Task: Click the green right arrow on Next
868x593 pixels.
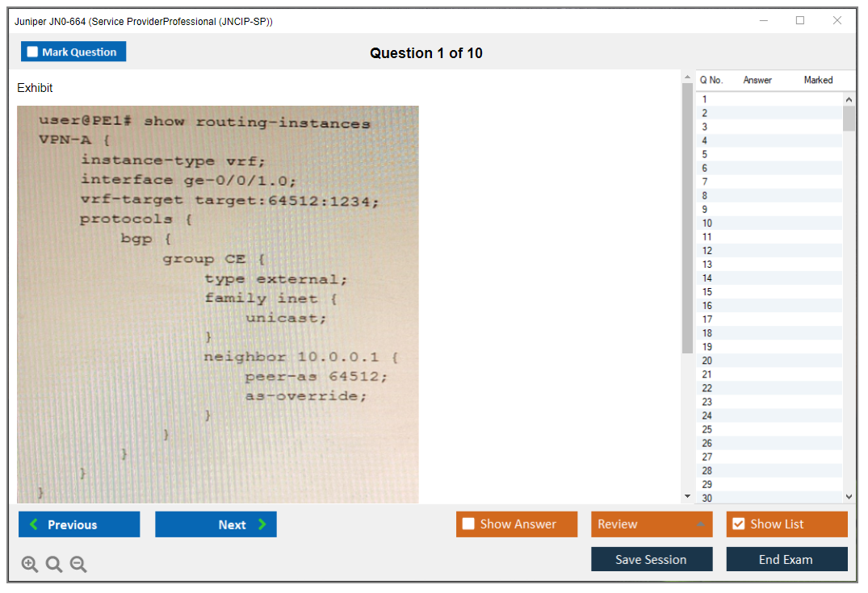Action: [262, 524]
